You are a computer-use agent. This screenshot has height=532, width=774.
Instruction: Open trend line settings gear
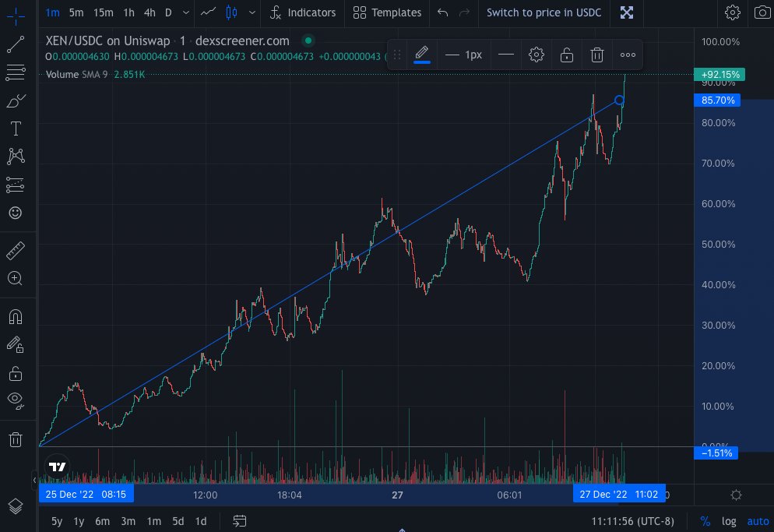[537, 55]
